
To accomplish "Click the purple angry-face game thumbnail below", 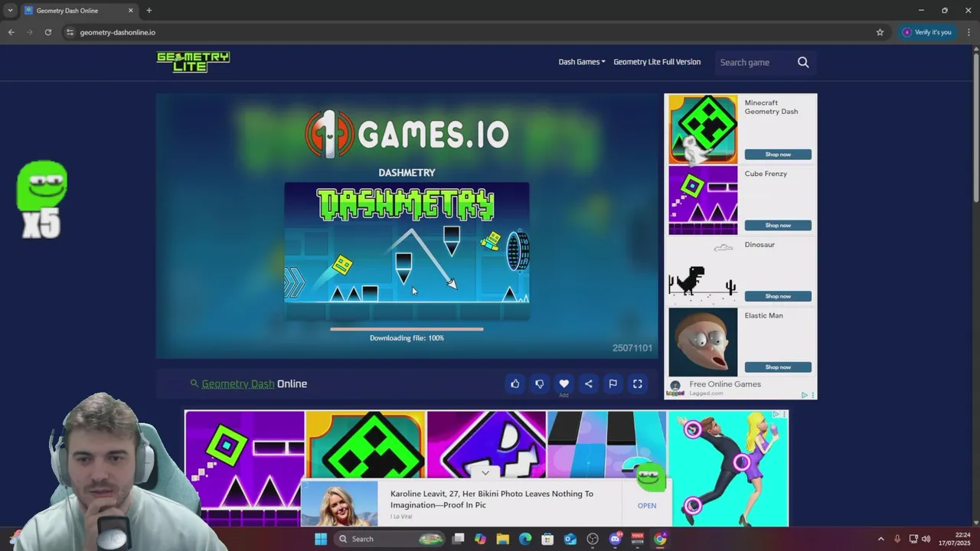I will (x=487, y=445).
